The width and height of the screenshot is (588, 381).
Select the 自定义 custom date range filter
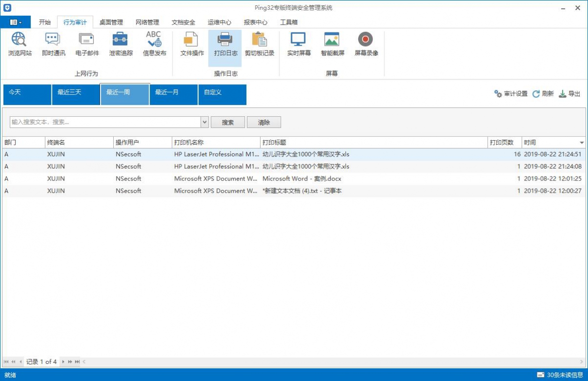tap(222, 94)
